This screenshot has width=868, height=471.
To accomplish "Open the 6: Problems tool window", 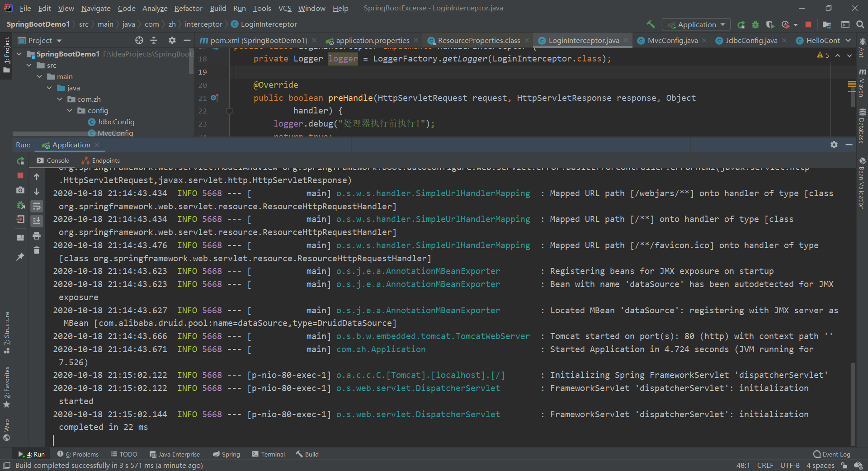I will 78,454.
